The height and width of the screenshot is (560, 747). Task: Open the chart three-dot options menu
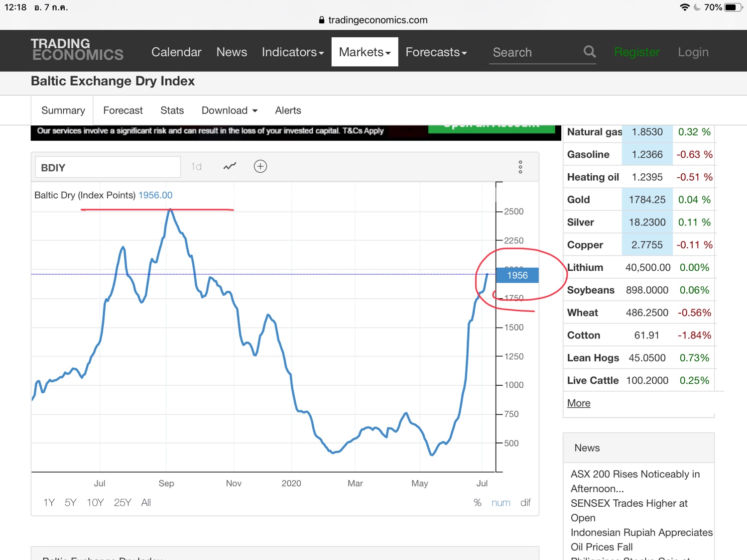point(520,167)
